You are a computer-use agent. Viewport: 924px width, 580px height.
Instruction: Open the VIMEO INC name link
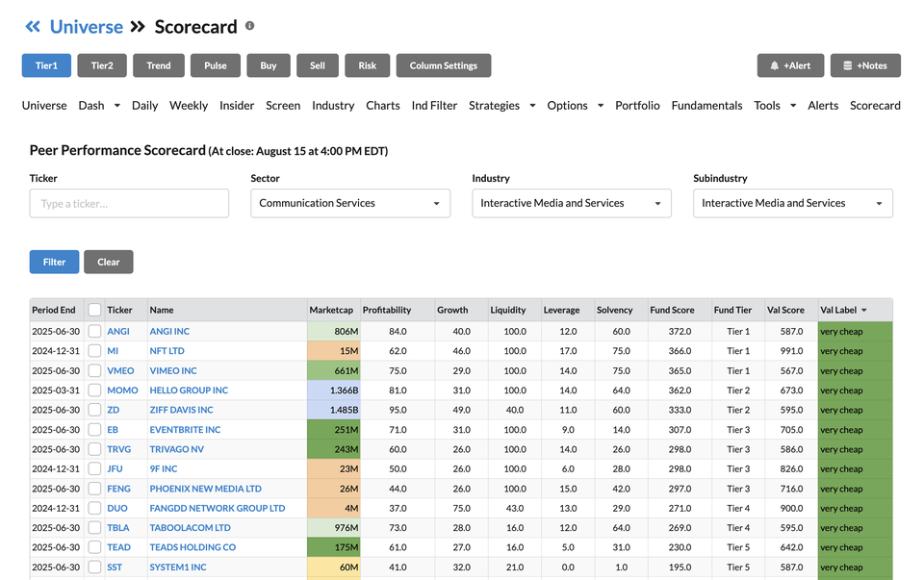tap(173, 371)
